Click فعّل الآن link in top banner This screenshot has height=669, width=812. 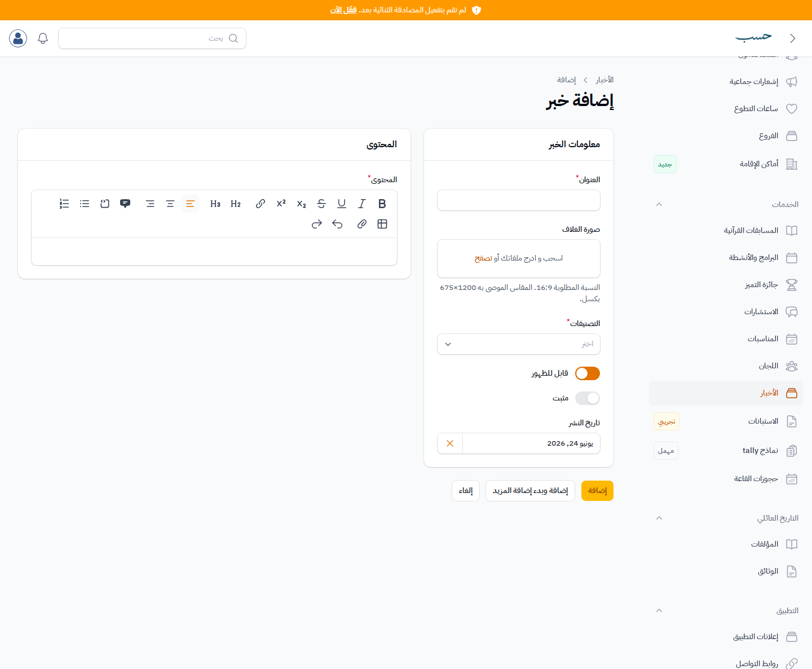343,10
